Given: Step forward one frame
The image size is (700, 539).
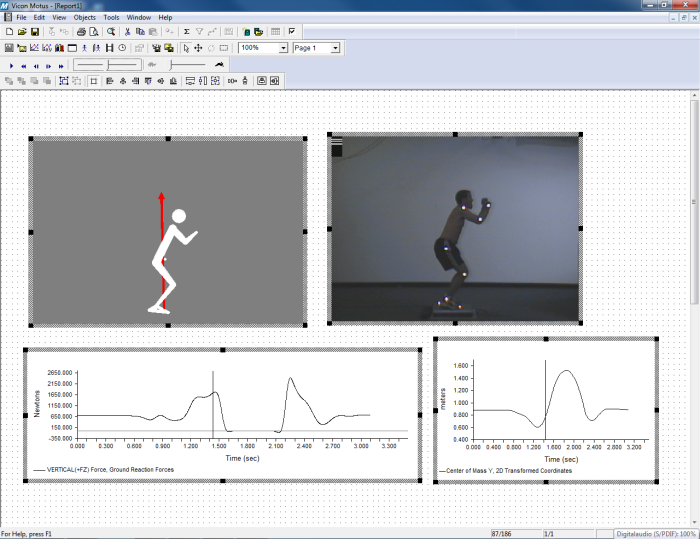Looking at the screenshot, I should (49, 66).
